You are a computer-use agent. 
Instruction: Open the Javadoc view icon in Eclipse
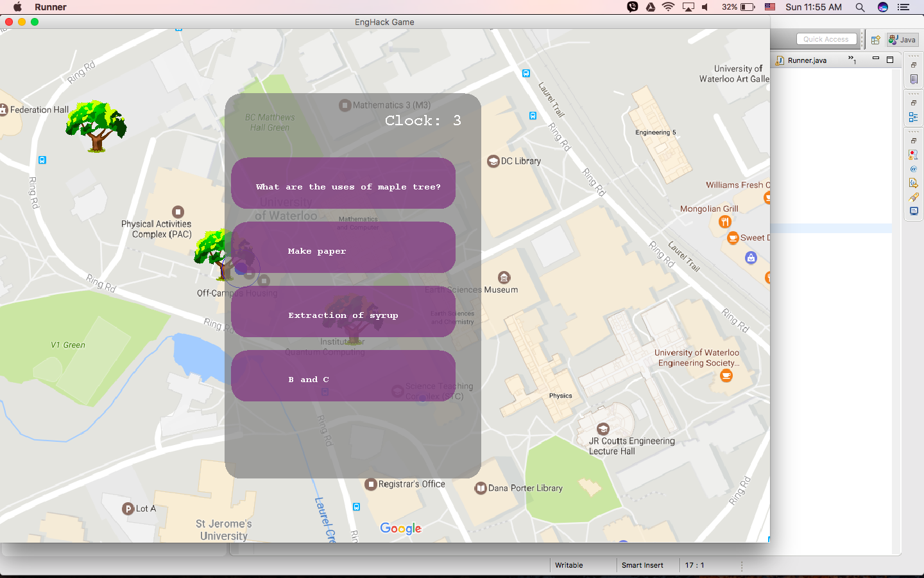click(x=914, y=169)
